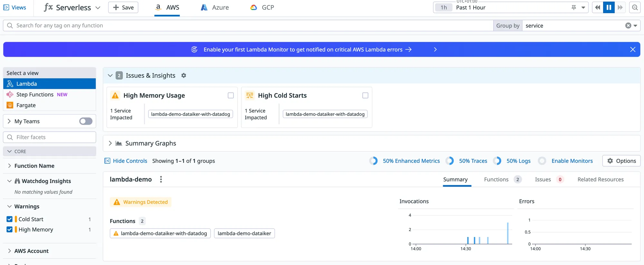This screenshot has width=644, height=265.
Task: Expand the Summary Graphs section
Action: point(110,143)
